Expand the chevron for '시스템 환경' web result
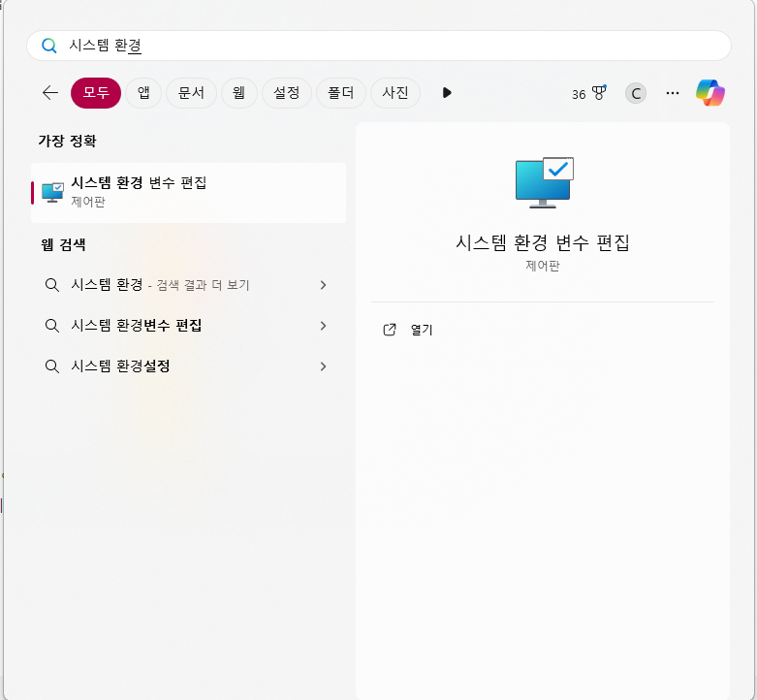Screen dimensions: 757x700 tap(324, 285)
